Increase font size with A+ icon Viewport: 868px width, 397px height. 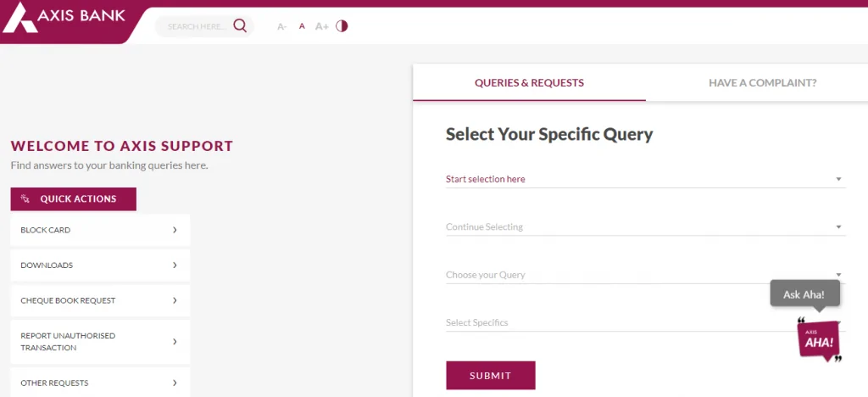pyautogui.click(x=321, y=26)
